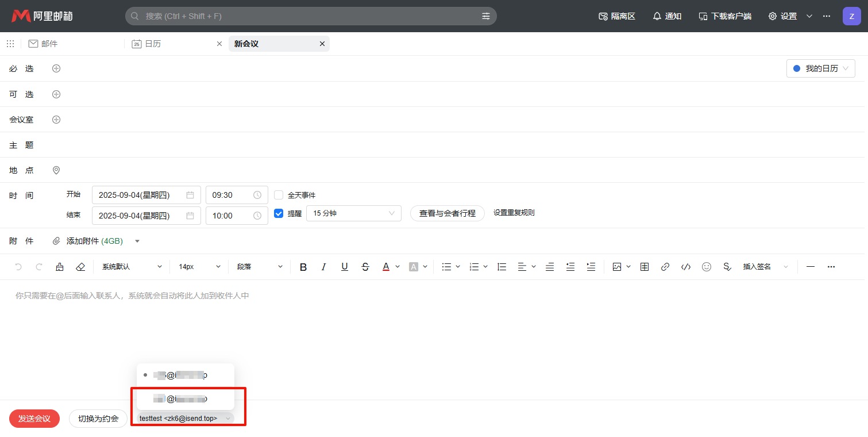
Task: Switch to the 日历 tab
Action: [153, 44]
